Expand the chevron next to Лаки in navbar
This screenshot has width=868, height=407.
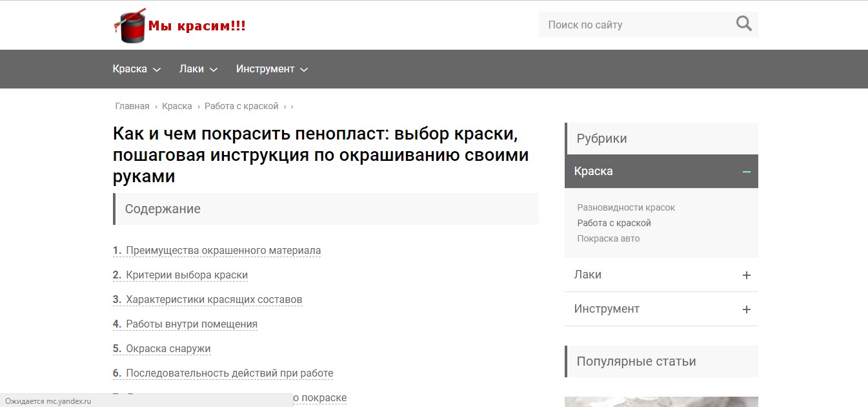click(214, 70)
